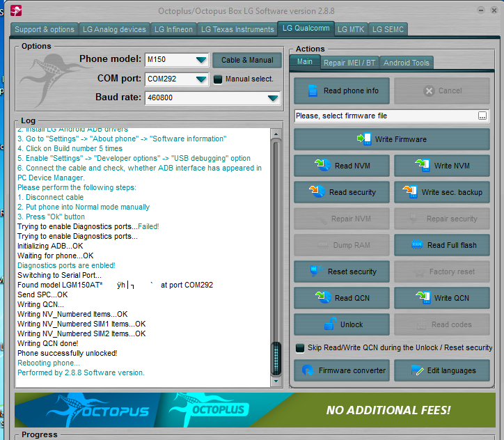
Task: Click the Read security icon
Action: [x=317, y=191]
